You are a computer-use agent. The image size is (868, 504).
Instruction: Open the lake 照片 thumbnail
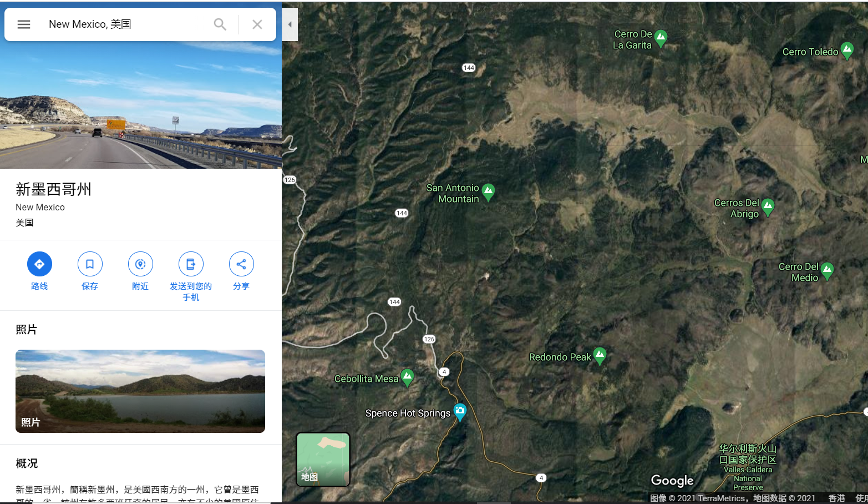pyautogui.click(x=140, y=391)
